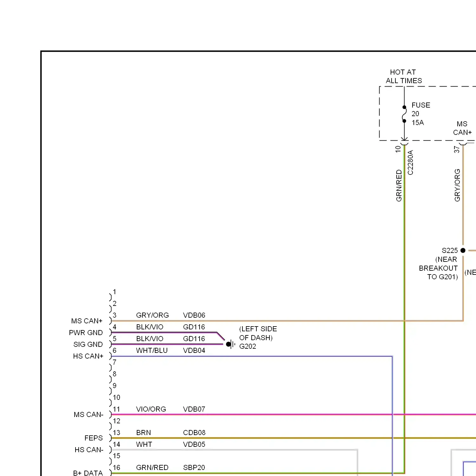This screenshot has width=476, height=476.
Task: Click the S225 splice label
Action: [450, 250]
